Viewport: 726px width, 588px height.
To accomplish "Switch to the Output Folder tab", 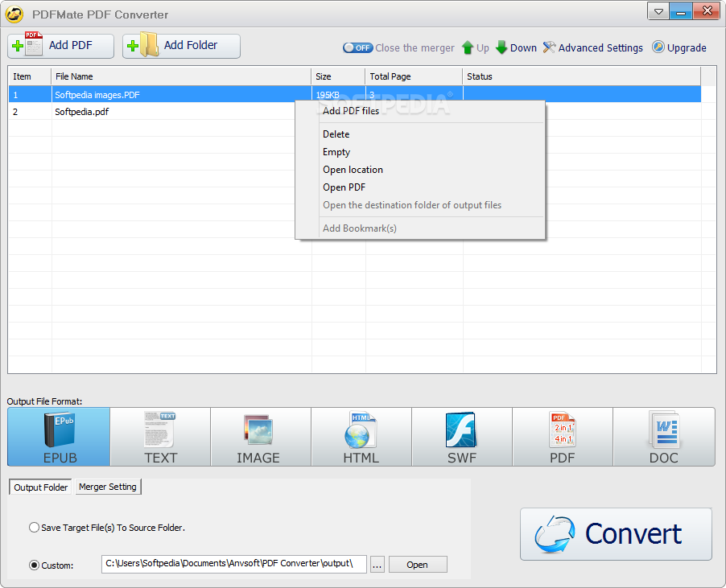I will tap(40, 487).
